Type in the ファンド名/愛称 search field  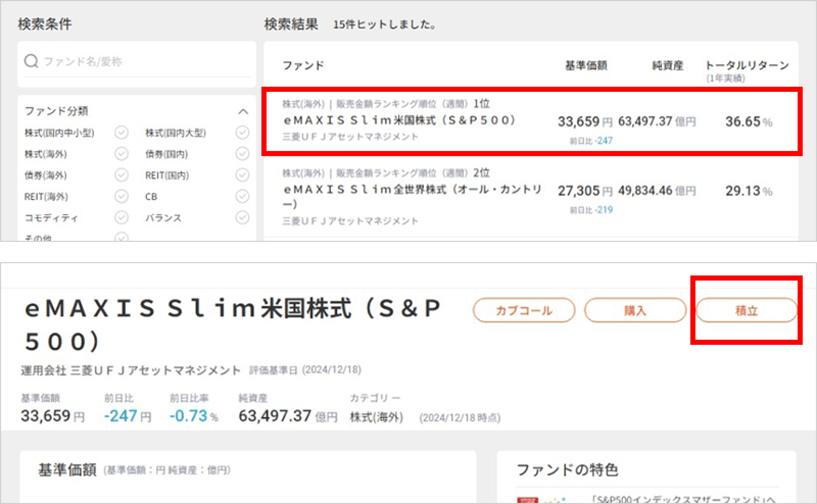pyautogui.click(x=143, y=62)
